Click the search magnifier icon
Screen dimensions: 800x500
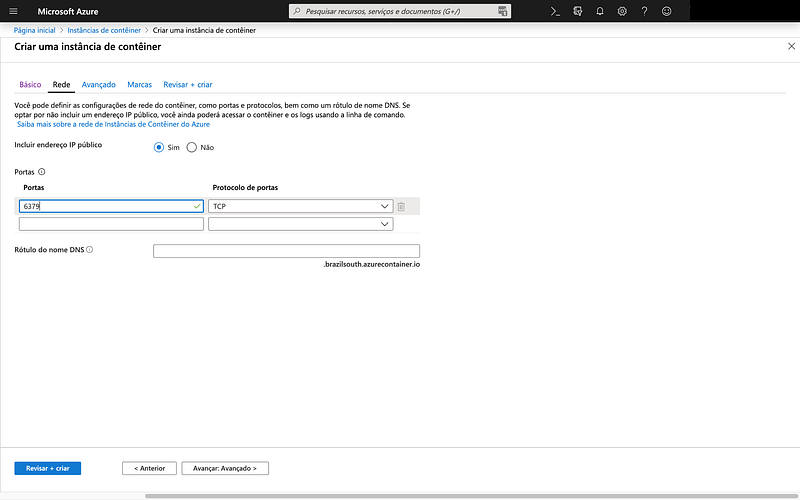[x=296, y=11]
